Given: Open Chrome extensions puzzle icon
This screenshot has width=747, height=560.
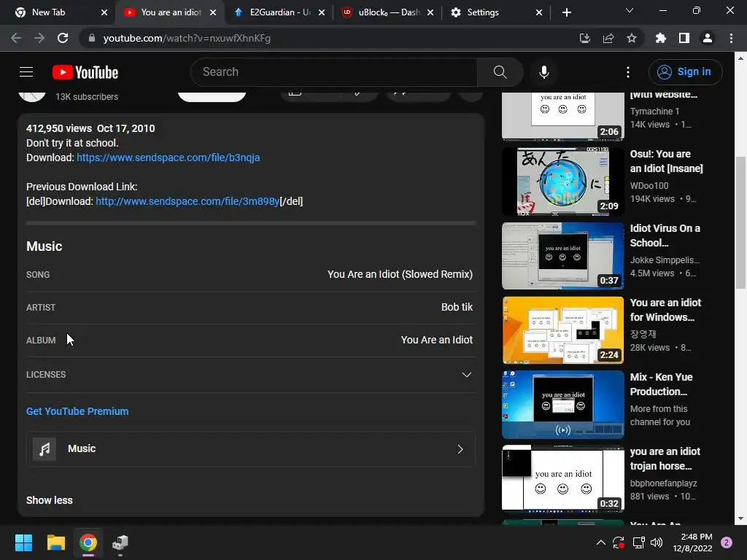Looking at the screenshot, I should [x=661, y=38].
